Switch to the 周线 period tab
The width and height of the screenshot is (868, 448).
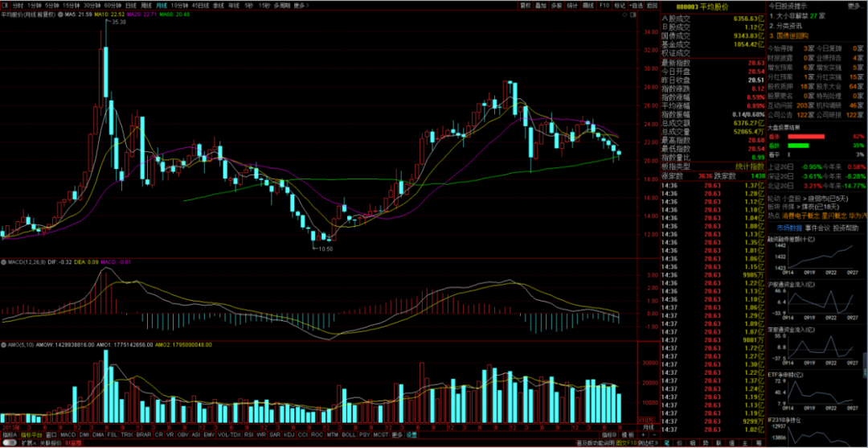[147, 6]
